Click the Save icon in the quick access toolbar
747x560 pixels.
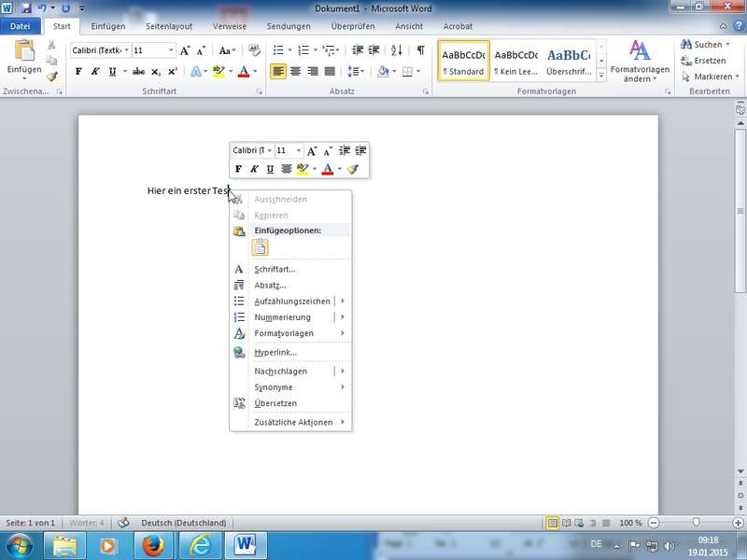tap(25, 7)
